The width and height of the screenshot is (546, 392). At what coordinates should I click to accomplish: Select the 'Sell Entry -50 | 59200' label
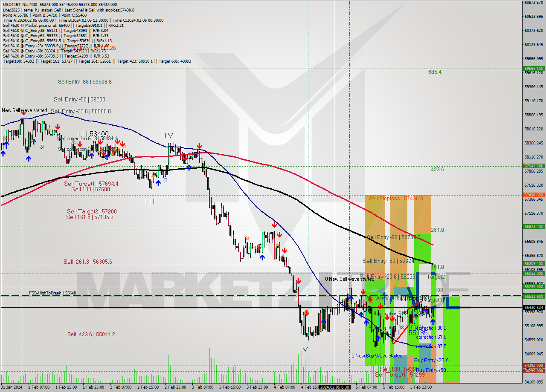coord(79,99)
